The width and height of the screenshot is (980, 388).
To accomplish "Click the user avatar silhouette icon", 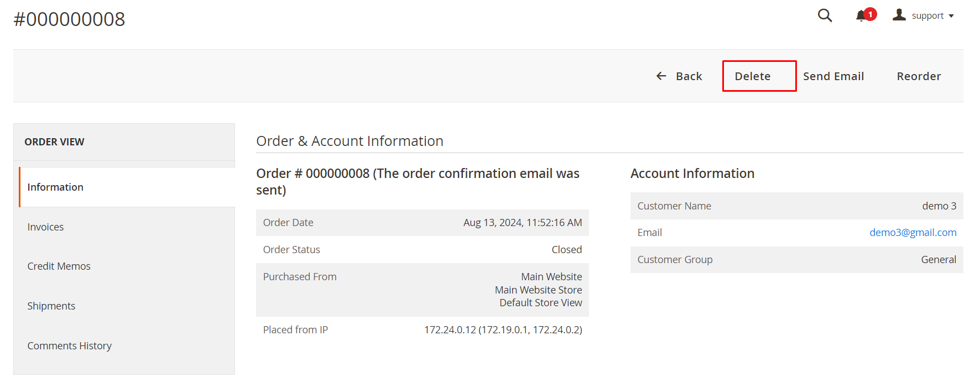I will click(x=899, y=15).
